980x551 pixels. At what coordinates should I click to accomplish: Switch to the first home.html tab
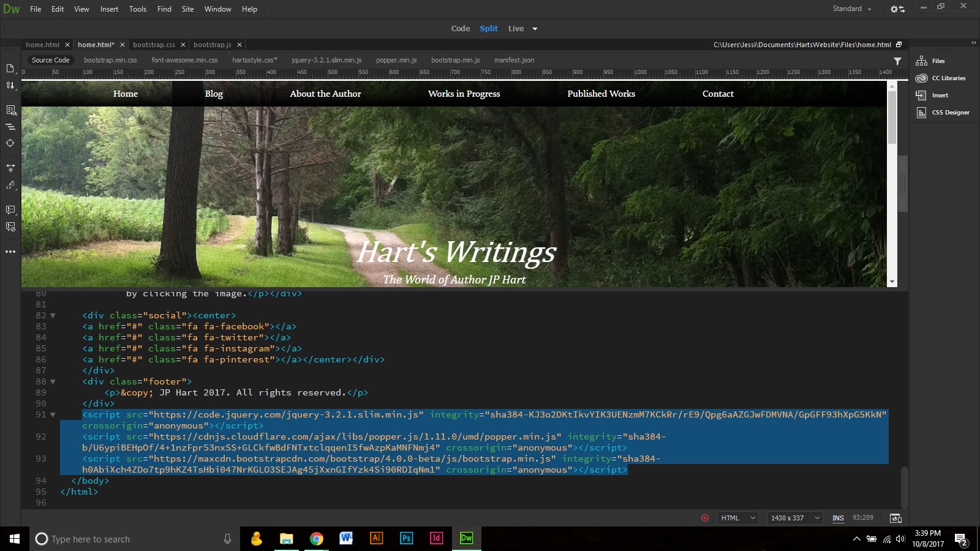(42, 45)
